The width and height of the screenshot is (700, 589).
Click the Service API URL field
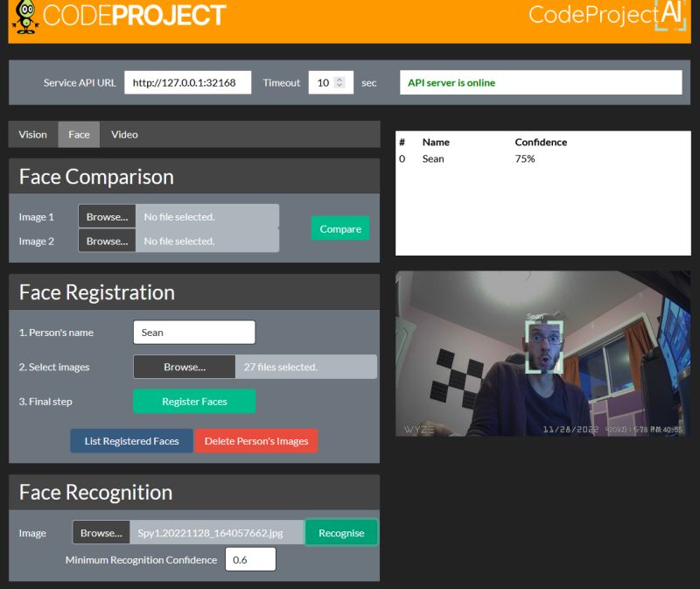(186, 82)
